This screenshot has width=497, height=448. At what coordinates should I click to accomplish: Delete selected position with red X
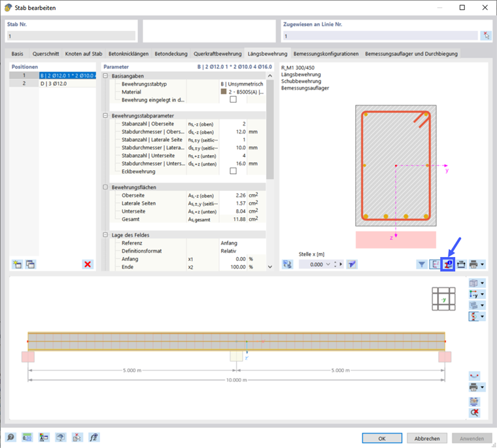point(88,264)
